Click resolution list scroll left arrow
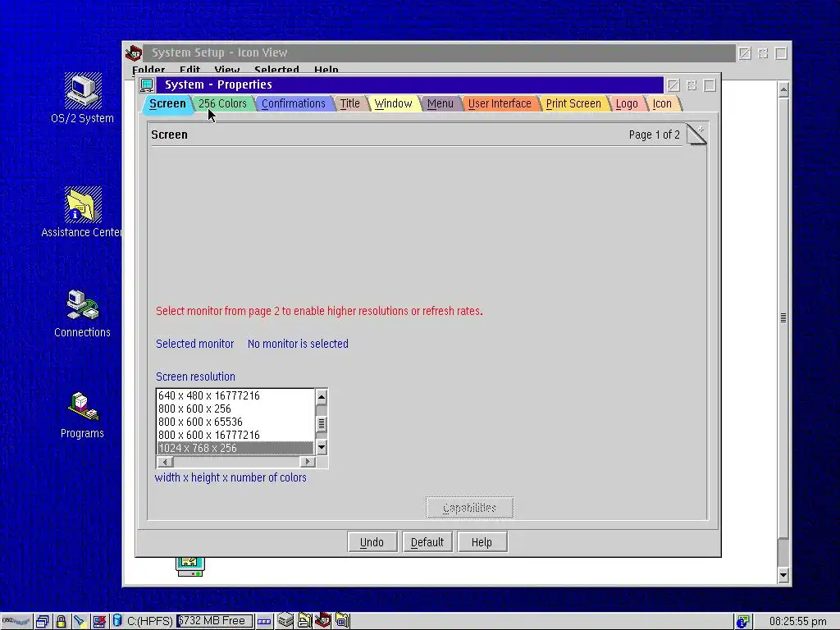 [x=164, y=462]
